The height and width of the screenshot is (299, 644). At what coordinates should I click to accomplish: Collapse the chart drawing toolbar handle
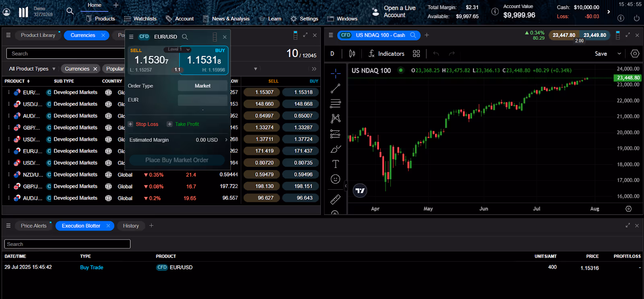tap(346, 186)
